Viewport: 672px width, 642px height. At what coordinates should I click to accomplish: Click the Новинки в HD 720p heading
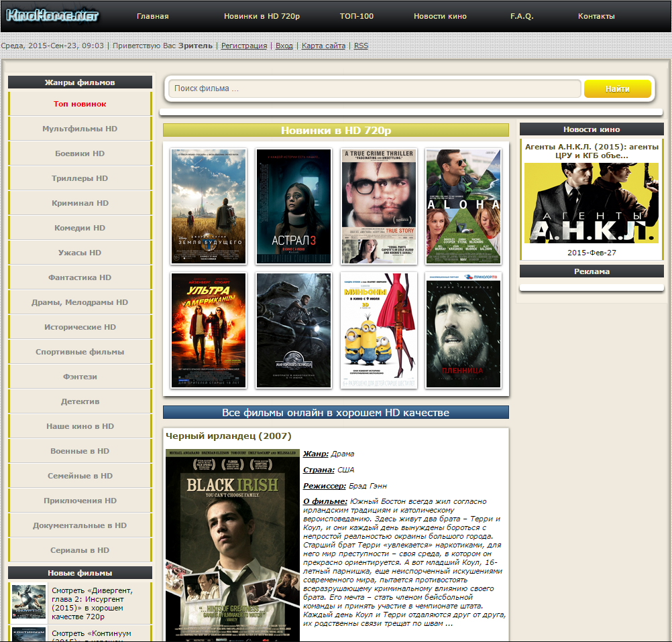tap(336, 130)
